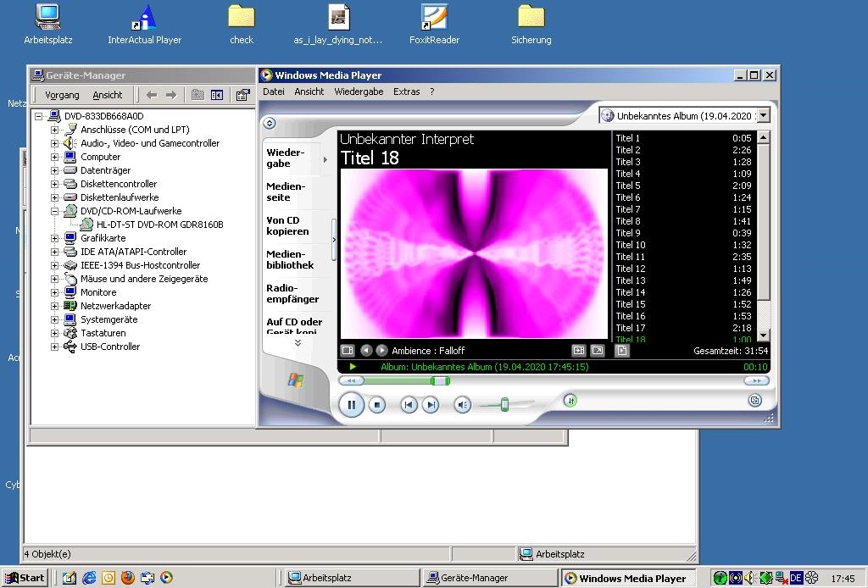Collapse the DVD-833DB668A0D root node
This screenshot has height=588, width=868.
(38, 116)
